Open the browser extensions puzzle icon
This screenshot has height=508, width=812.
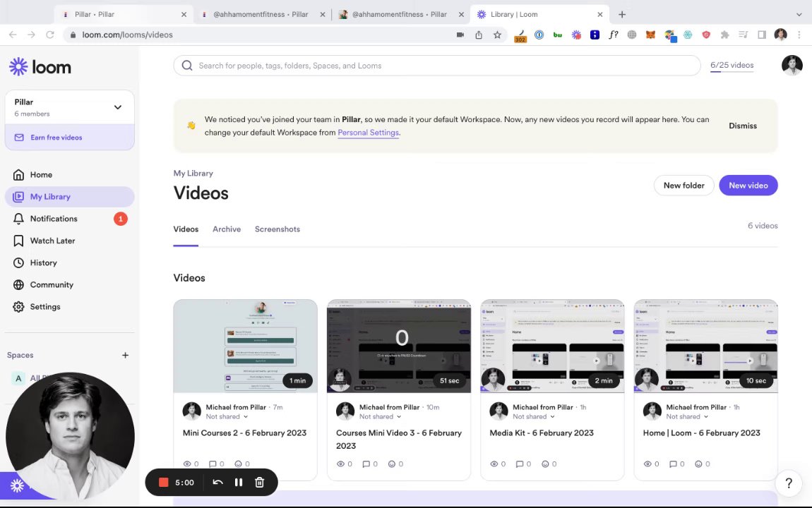click(x=724, y=35)
